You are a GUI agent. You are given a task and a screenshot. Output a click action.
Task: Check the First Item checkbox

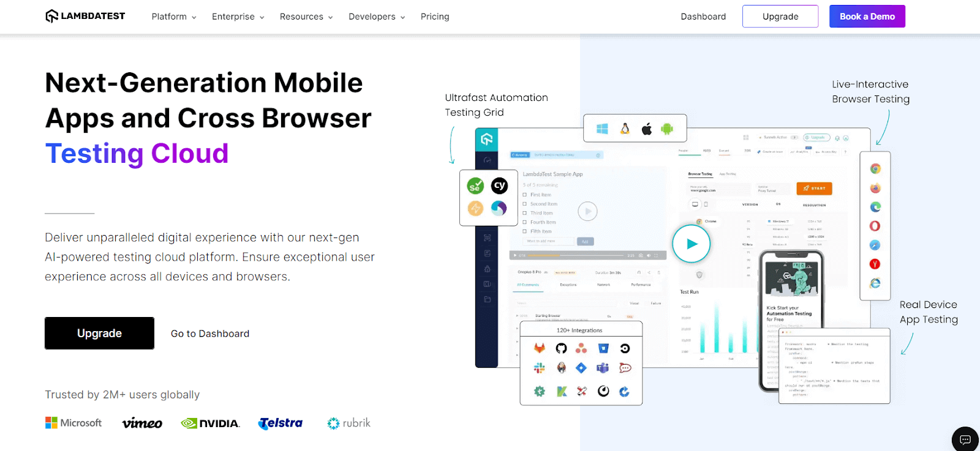(x=525, y=195)
